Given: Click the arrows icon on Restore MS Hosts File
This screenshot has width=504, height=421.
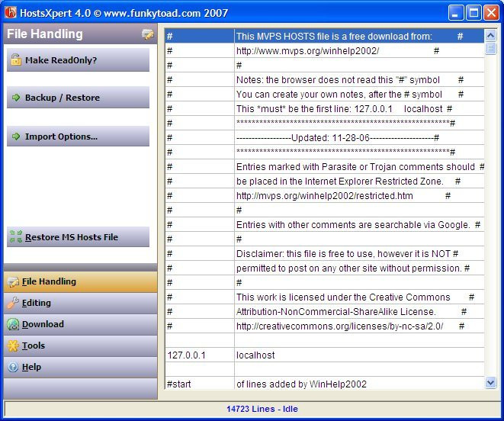Looking at the screenshot, I should click(16, 236).
